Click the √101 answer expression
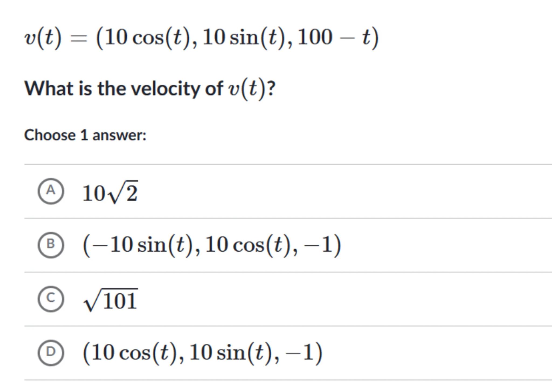This screenshot has width=552, height=392. (111, 300)
